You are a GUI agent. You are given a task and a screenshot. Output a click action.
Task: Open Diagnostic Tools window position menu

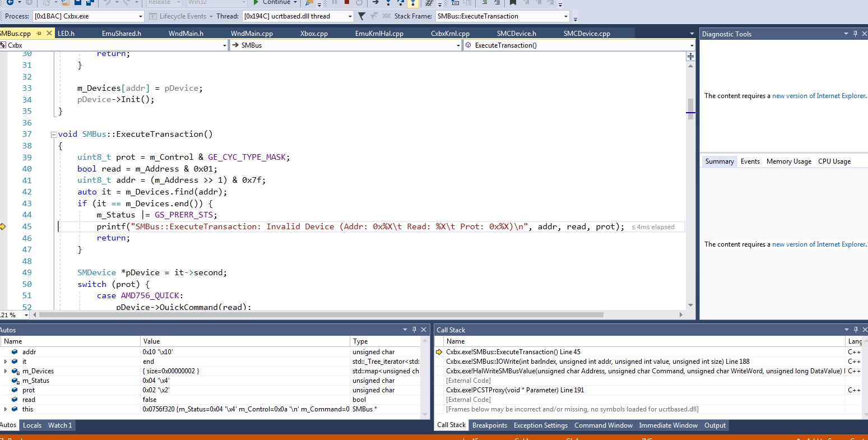pyautogui.click(x=846, y=34)
